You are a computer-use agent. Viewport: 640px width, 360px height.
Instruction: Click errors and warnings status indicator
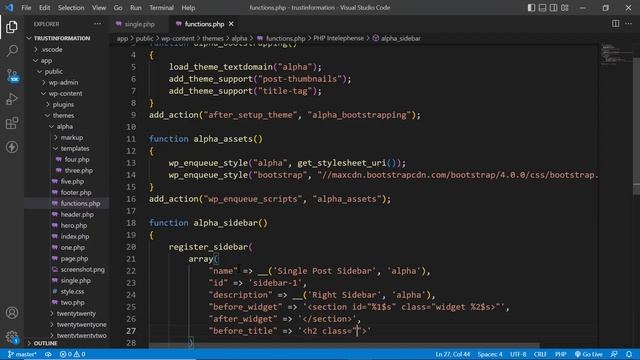(x=72, y=354)
